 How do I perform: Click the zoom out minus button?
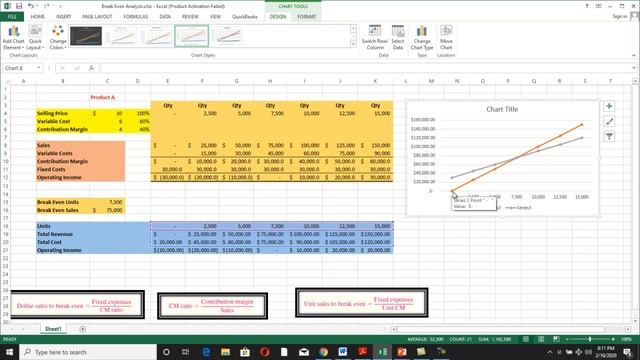click(567, 339)
